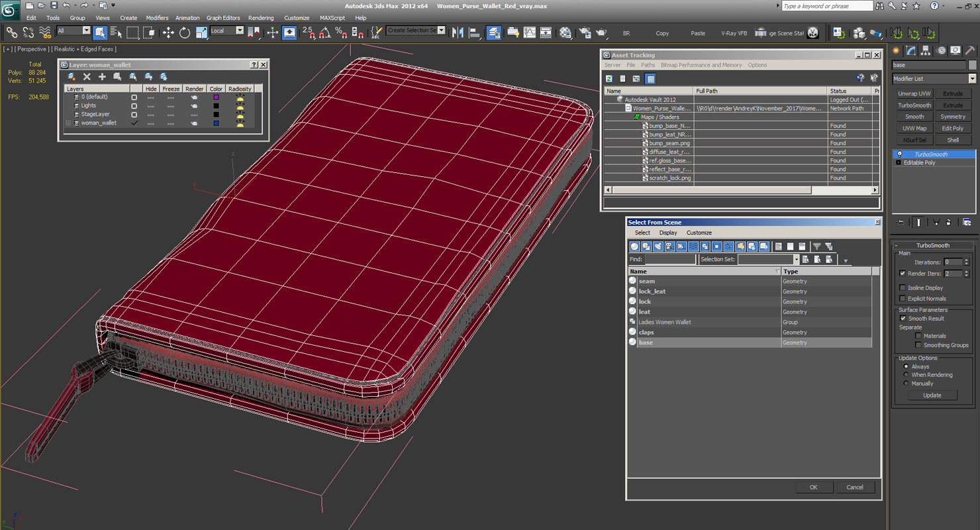The width and height of the screenshot is (980, 530).
Task: Open the selection filter All dropdown
Action: tap(73, 30)
